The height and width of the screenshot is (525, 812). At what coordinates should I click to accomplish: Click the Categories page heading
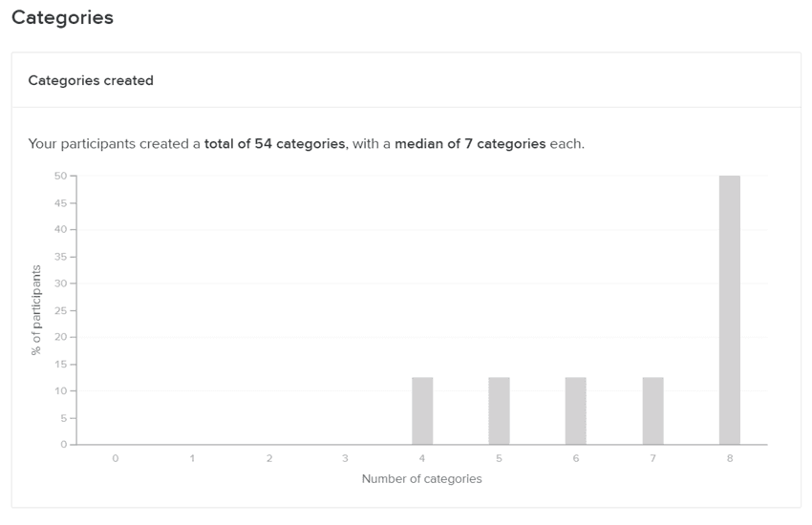62,17
